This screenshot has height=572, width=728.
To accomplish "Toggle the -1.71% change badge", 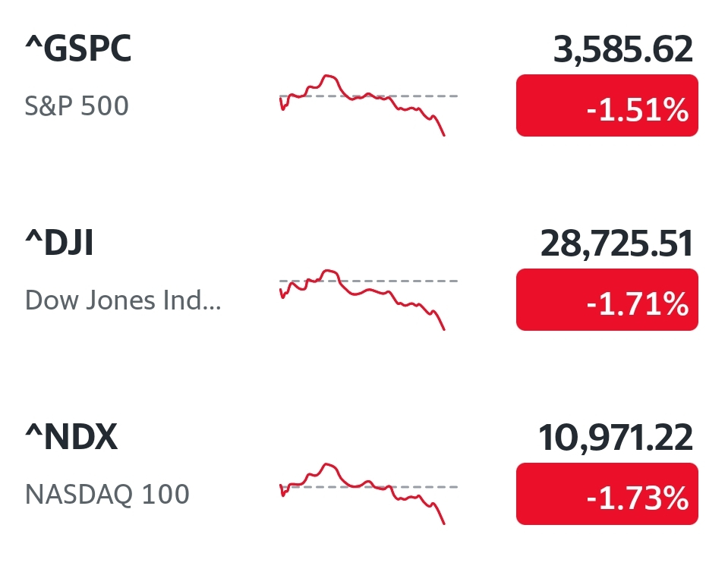I will click(607, 300).
